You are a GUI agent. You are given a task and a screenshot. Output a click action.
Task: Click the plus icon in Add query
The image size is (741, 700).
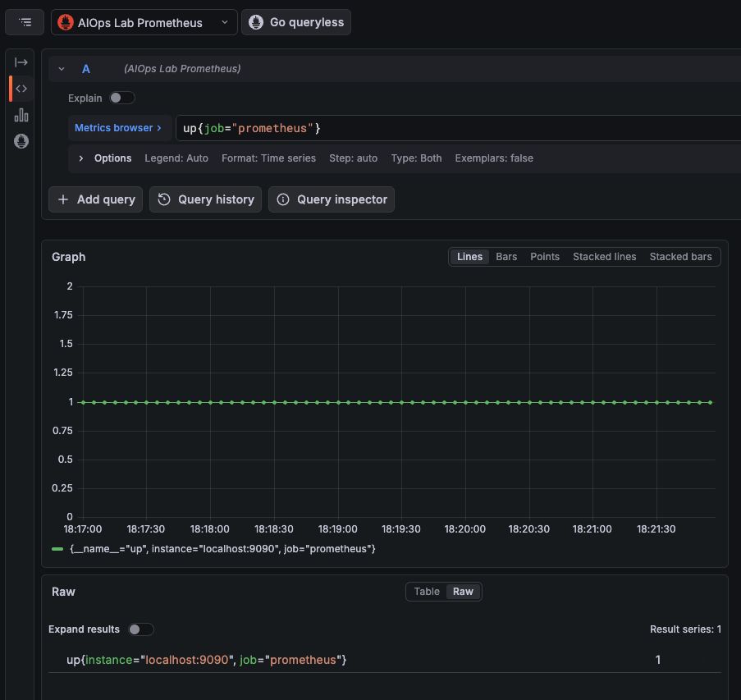63,199
